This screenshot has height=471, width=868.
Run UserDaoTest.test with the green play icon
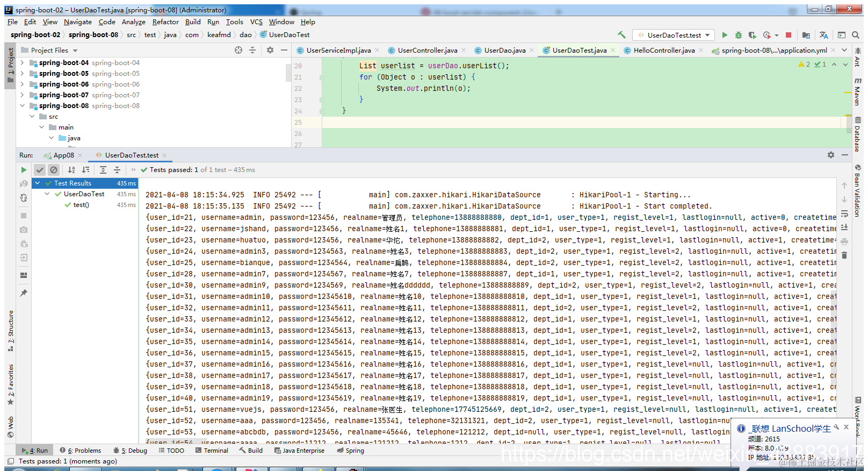(x=725, y=35)
